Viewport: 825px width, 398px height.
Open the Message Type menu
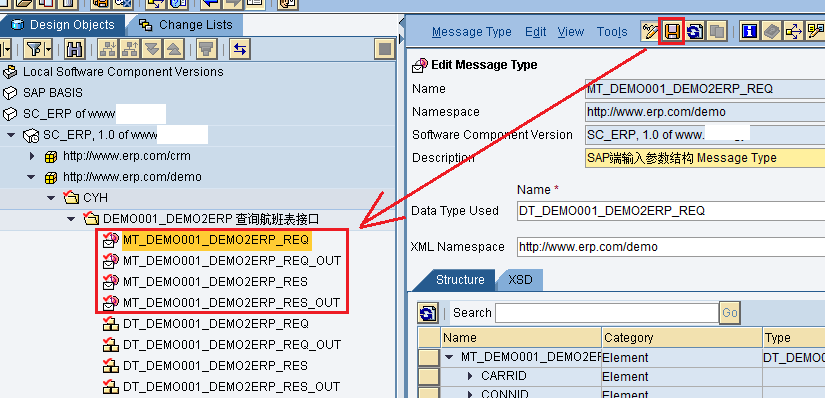tap(471, 32)
